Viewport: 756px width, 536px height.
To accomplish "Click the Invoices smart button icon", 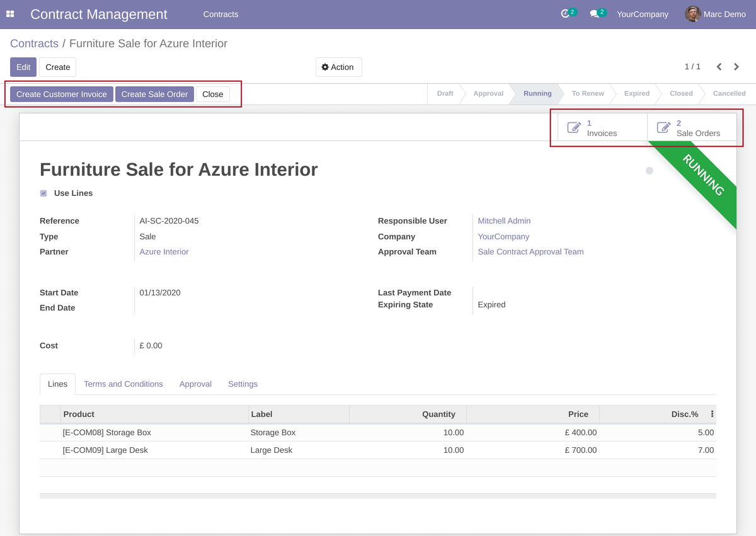I will coord(574,127).
